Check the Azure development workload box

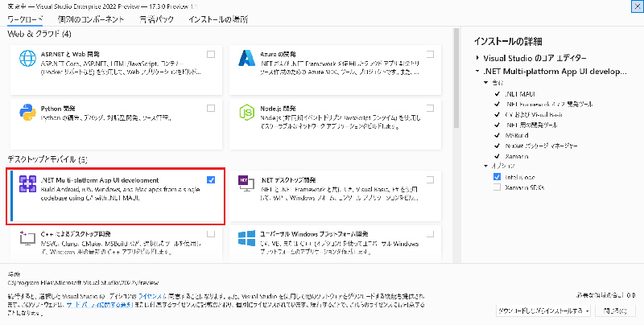(430, 54)
